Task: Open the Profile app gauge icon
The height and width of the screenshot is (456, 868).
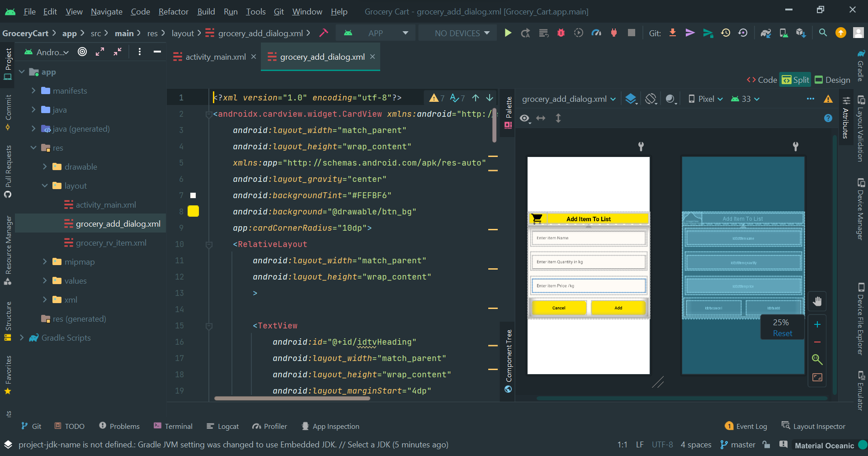Action: tap(596, 33)
